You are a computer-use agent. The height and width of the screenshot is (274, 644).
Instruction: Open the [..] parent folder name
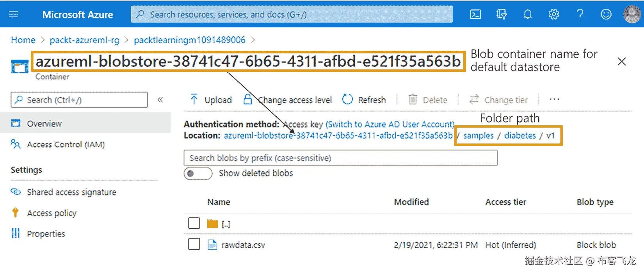pos(226,224)
